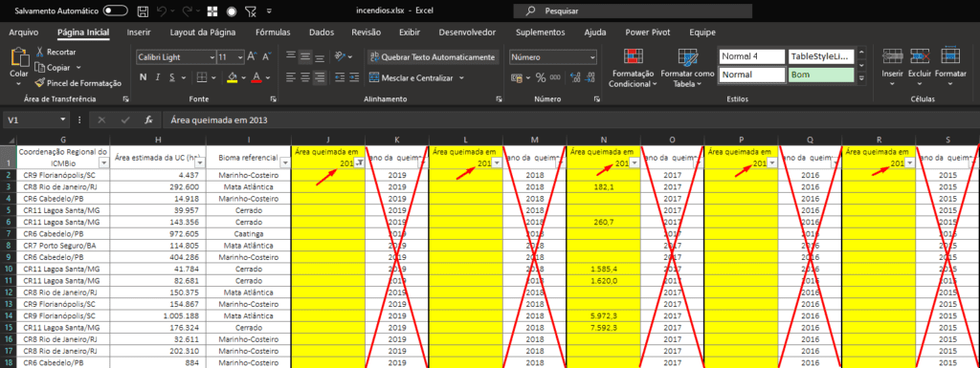
Task: Open the font color dropdown arrow
Action: click(x=268, y=77)
